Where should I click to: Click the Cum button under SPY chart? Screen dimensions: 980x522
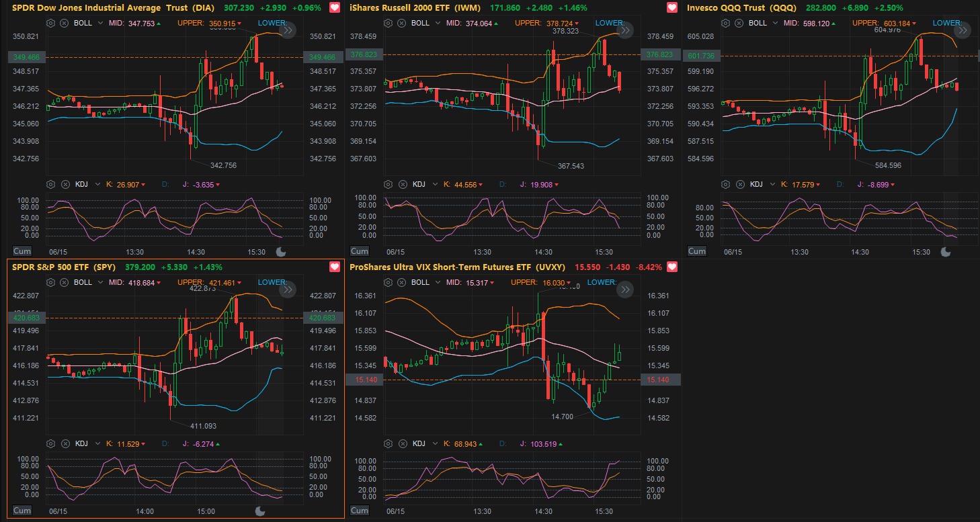[22, 511]
